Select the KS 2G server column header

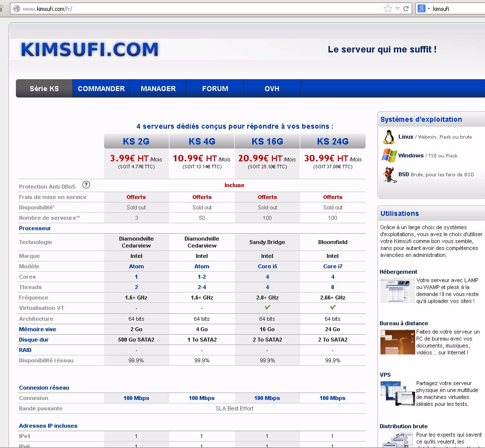136,141
